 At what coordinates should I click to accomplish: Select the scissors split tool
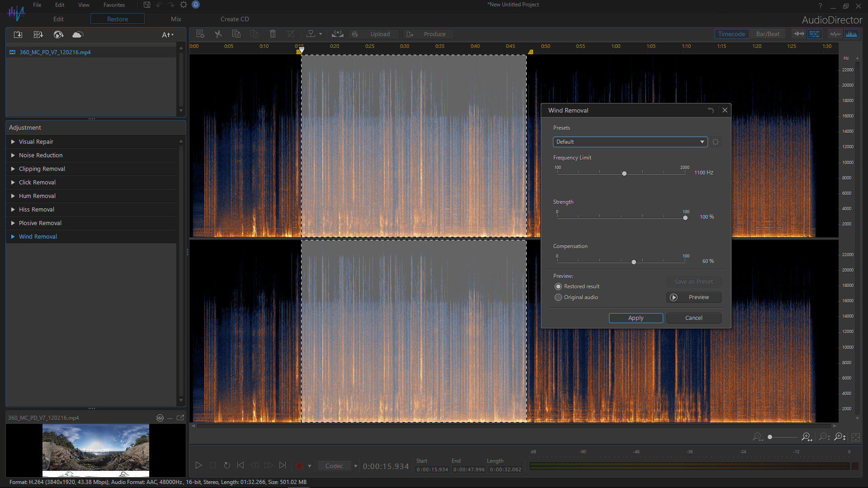[x=218, y=34]
